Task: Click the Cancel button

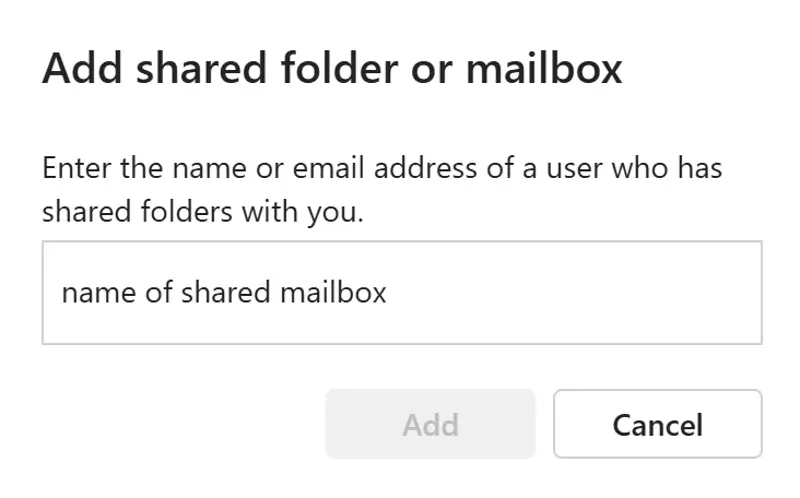Action: (x=657, y=424)
